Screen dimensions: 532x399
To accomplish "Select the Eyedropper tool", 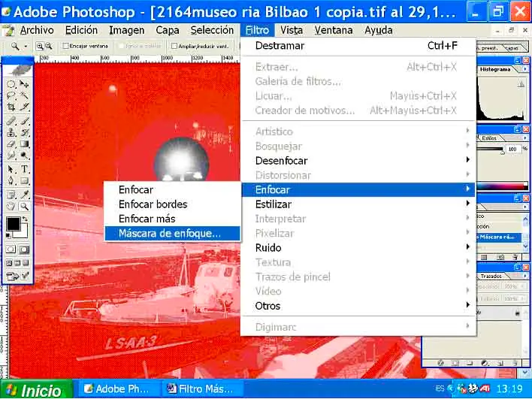I will coord(24,195).
